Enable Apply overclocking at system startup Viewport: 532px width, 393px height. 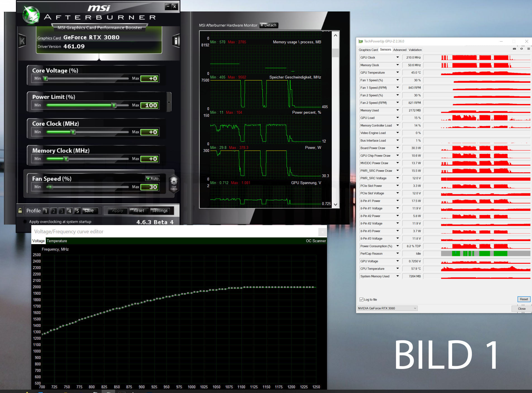[25, 222]
